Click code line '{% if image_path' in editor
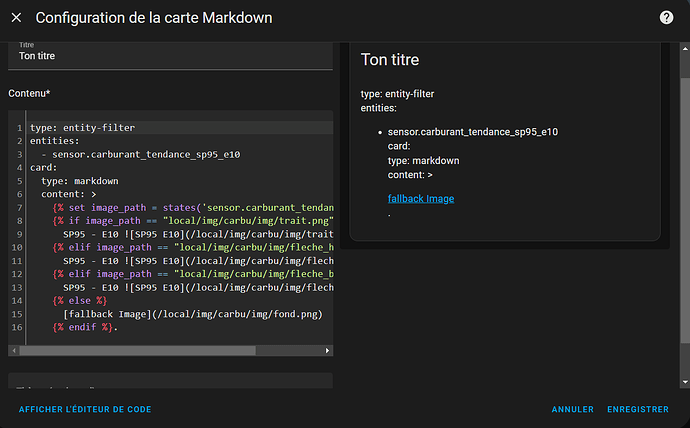The image size is (690, 428). [x=193, y=221]
